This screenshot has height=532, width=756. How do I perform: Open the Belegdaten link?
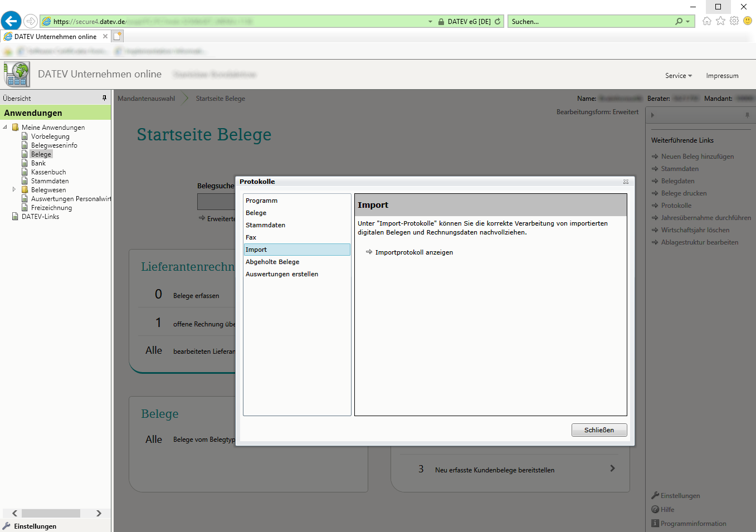pyautogui.click(x=677, y=181)
